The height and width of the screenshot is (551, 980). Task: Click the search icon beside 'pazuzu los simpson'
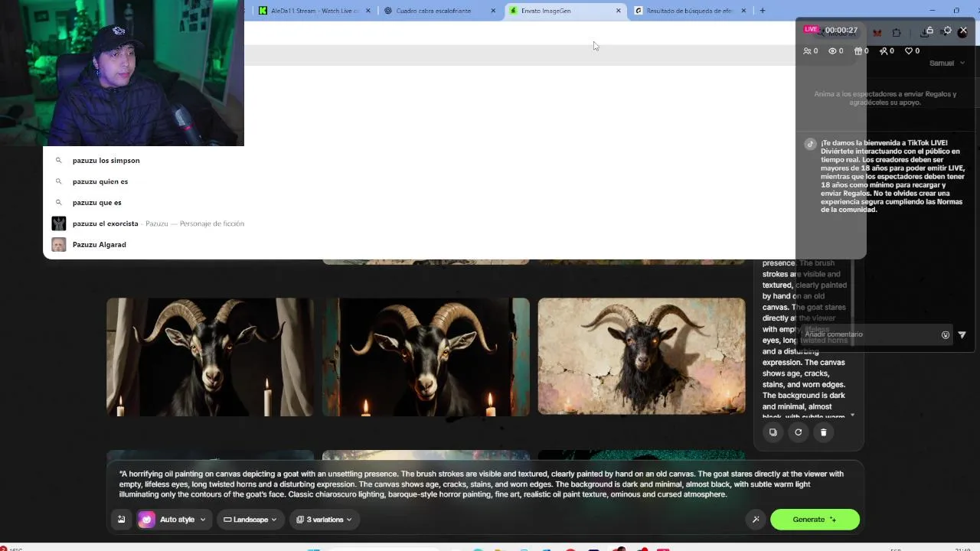click(58, 161)
